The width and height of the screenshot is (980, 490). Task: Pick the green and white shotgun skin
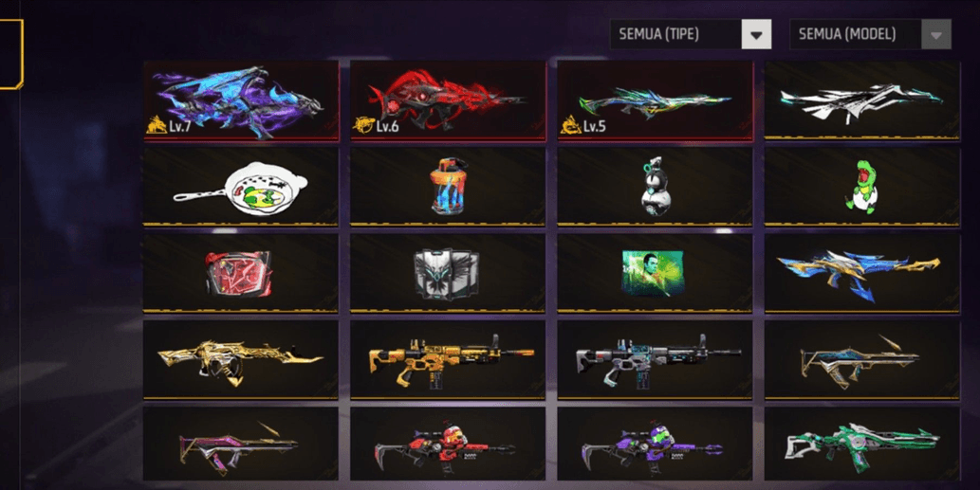tap(861, 444)
